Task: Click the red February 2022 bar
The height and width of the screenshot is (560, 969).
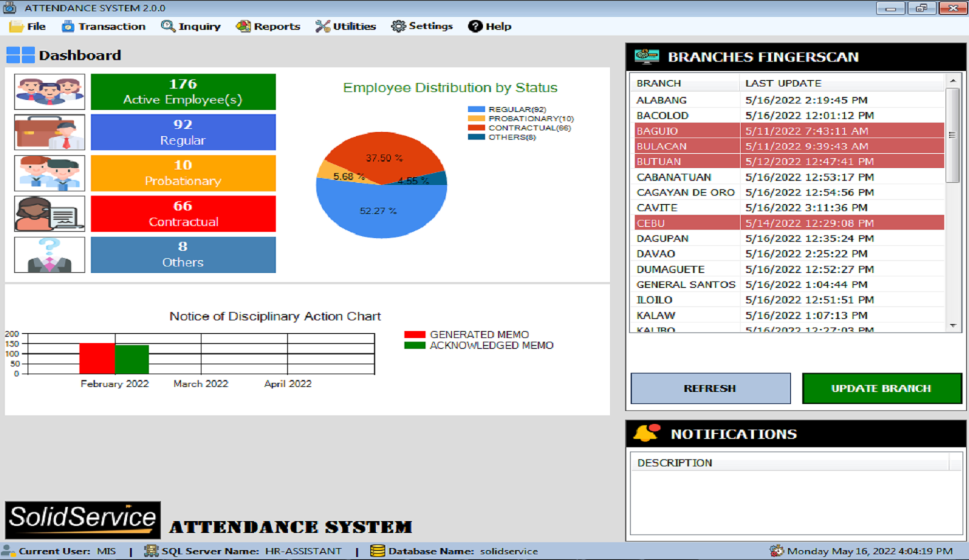Action: 96,359
